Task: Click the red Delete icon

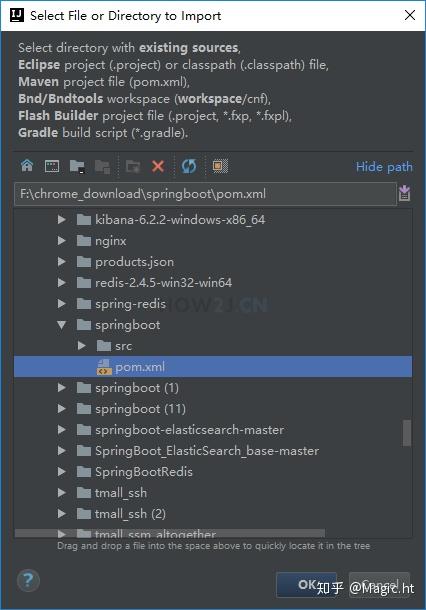Action: click(x=158, y=167)
